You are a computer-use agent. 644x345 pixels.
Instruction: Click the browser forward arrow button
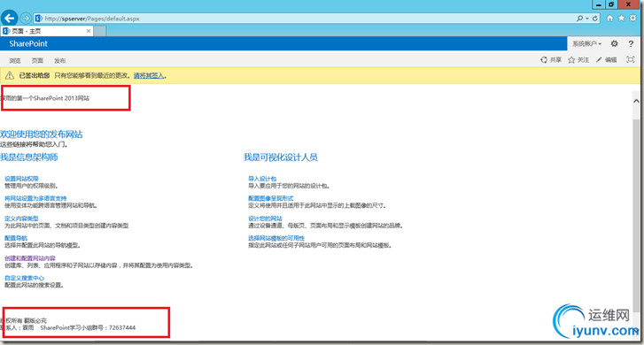pyautogui.click(x=26, y=19)
